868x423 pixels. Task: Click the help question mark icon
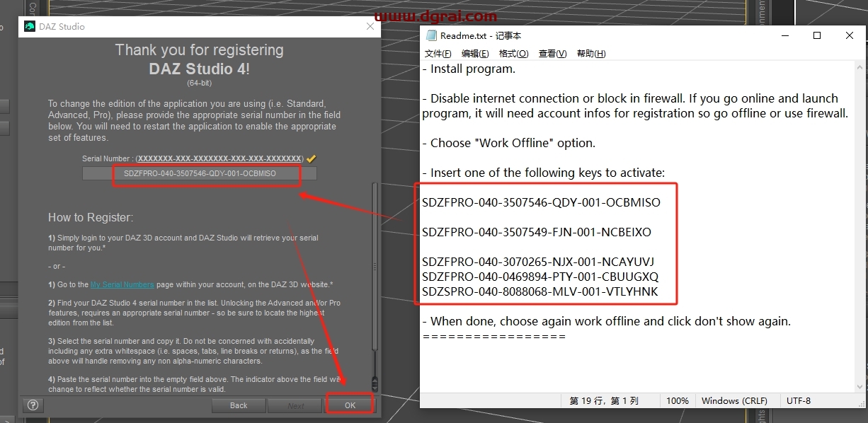tap(33, 405)
